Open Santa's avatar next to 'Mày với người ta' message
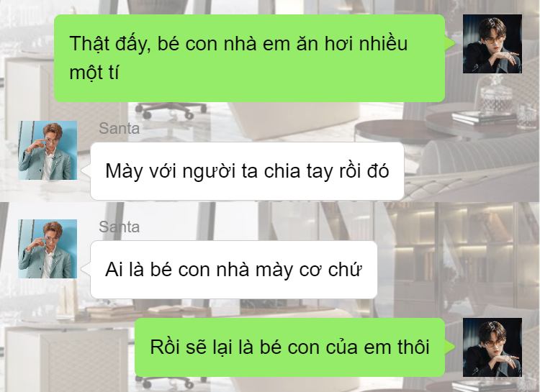The width and height of the screenshot is (540, 392). 48,150
